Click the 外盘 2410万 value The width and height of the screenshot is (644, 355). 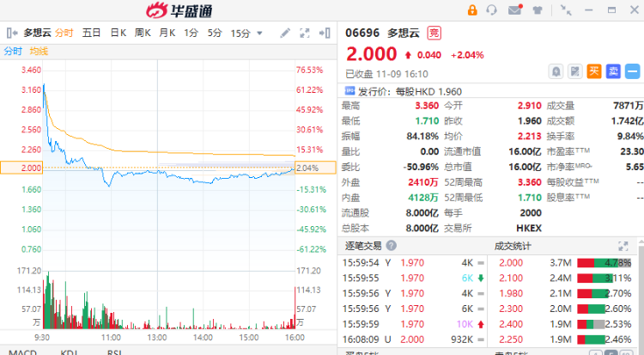(x=423, y=182)
